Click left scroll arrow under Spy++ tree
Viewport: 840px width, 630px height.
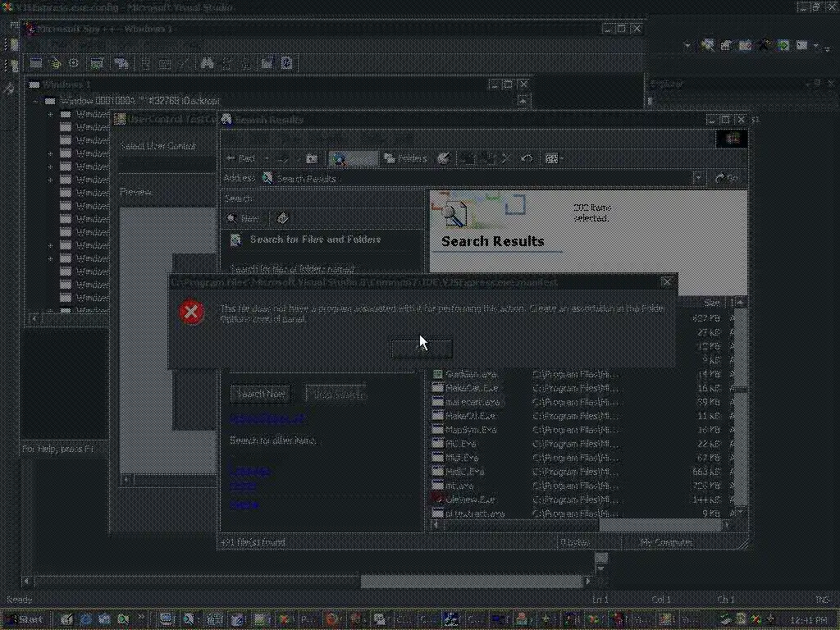pos(34,319)
